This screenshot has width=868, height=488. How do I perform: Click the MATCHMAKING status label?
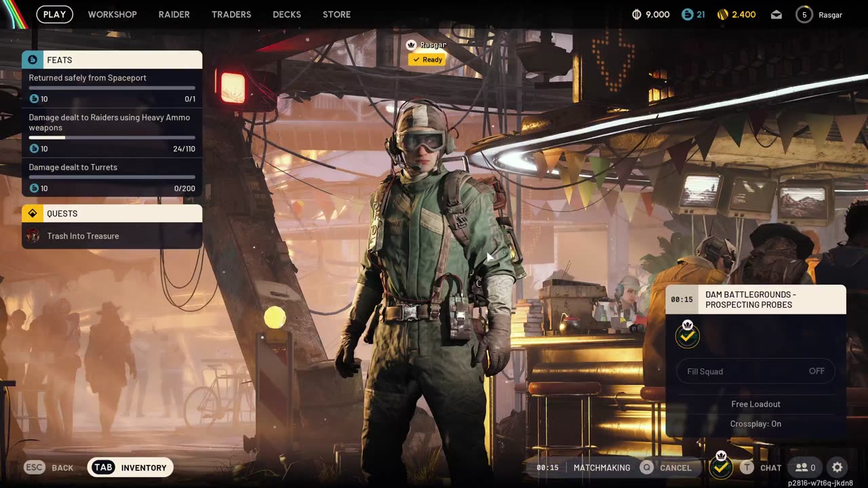point(601,468)
